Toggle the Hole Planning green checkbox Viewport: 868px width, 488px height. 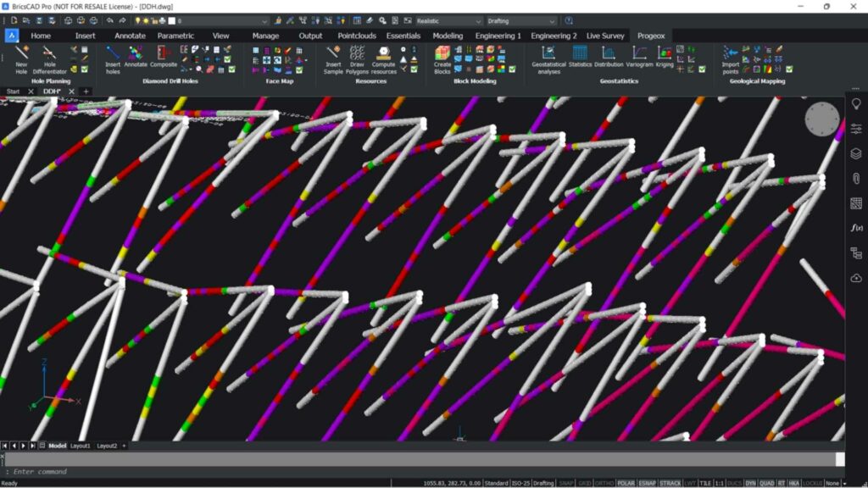[x=85, y=69]
